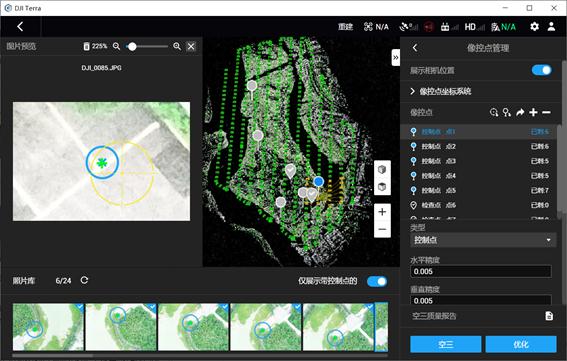Click the import control points arrow icon
Image resolution: width=567 pixels, height=361 pixels.
(x=520, y=112)
